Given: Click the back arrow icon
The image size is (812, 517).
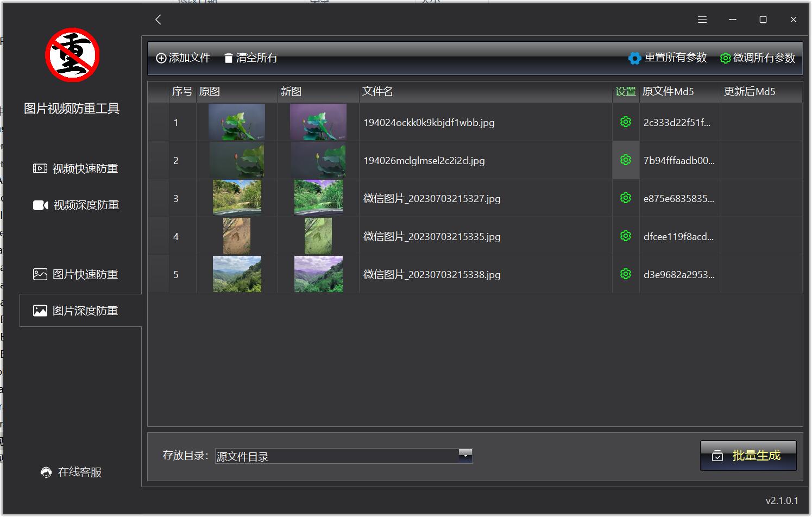Looking at the screenshot, I should coord(158,20).
